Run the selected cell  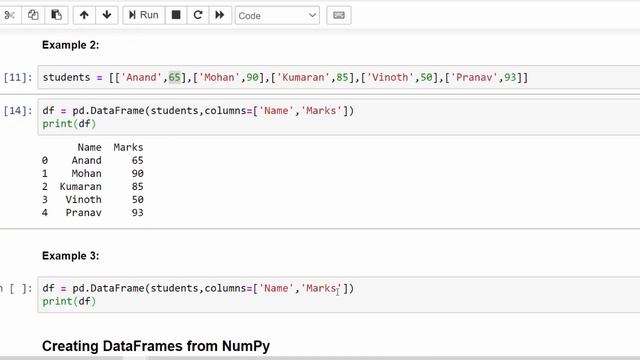(x=144, y=16)
